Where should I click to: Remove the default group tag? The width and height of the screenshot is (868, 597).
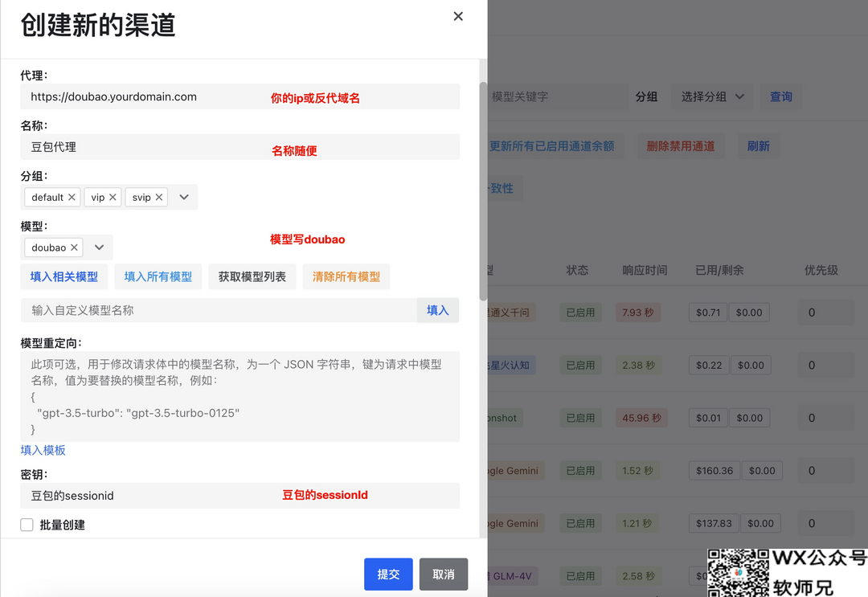72,197
